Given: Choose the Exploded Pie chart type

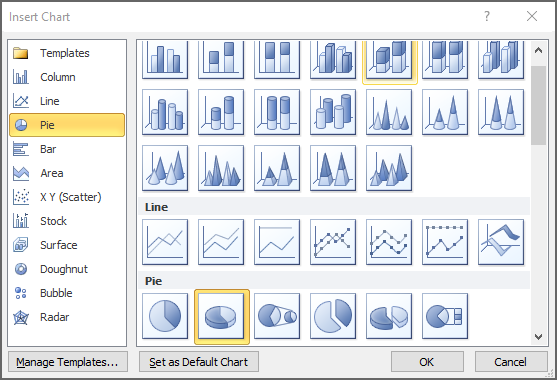Looking at the screenshot, I should [333, 316].
